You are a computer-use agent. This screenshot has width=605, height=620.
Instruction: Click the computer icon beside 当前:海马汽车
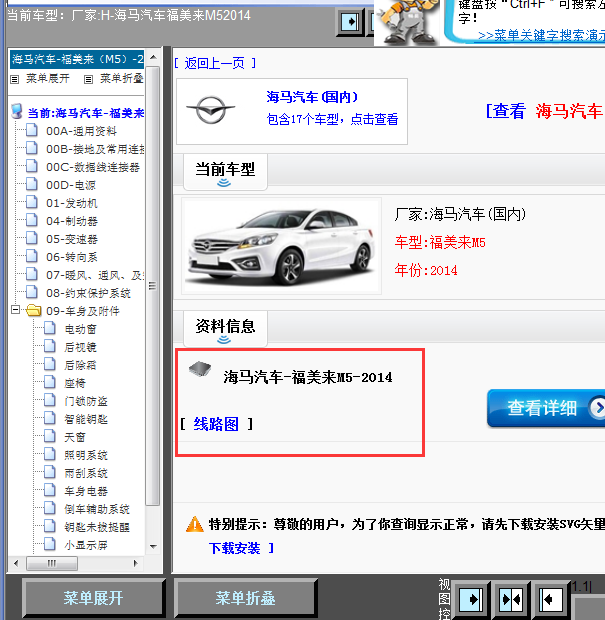tap(17, 112)
